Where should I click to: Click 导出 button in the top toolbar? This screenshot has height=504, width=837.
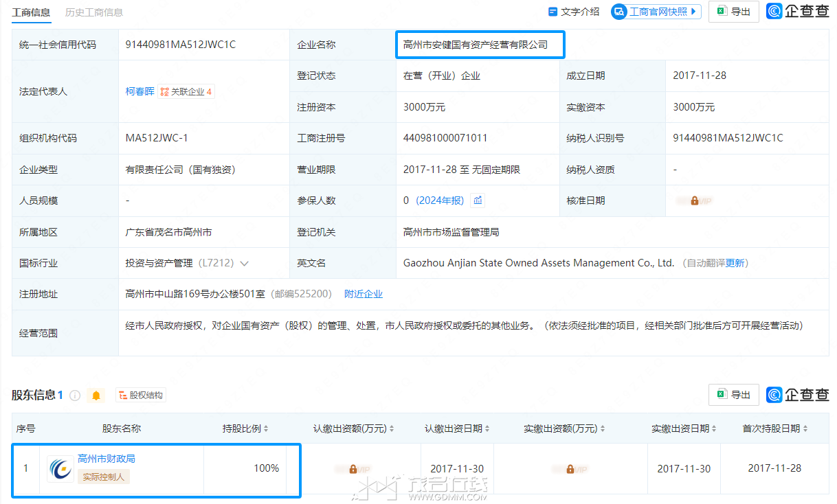pos(734,12)
